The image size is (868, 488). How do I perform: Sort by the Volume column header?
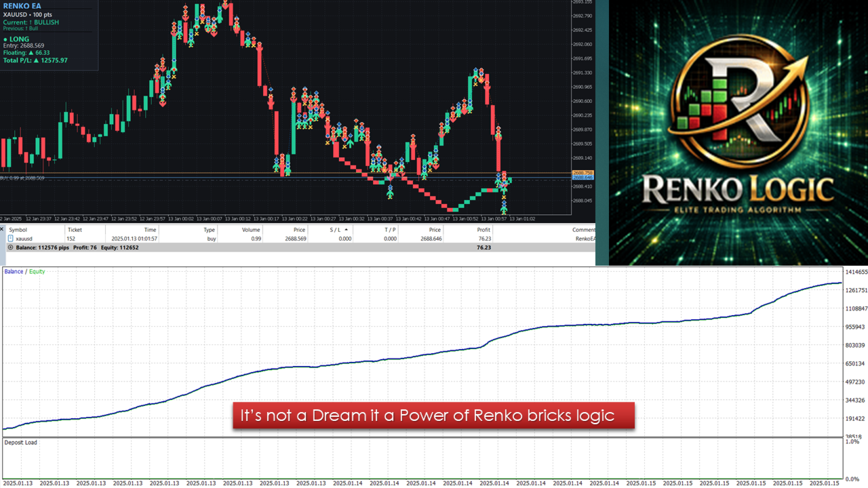[x=252, y=230]
